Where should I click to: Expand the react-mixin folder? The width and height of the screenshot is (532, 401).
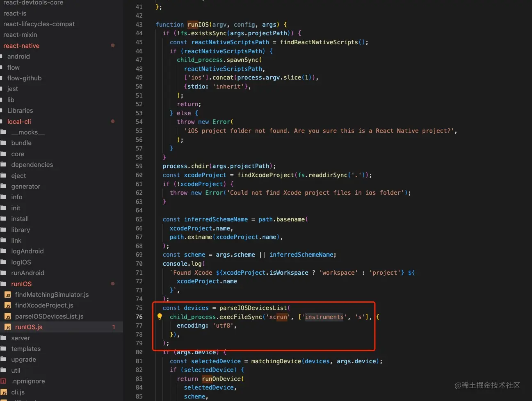click(x=20, y=35)
